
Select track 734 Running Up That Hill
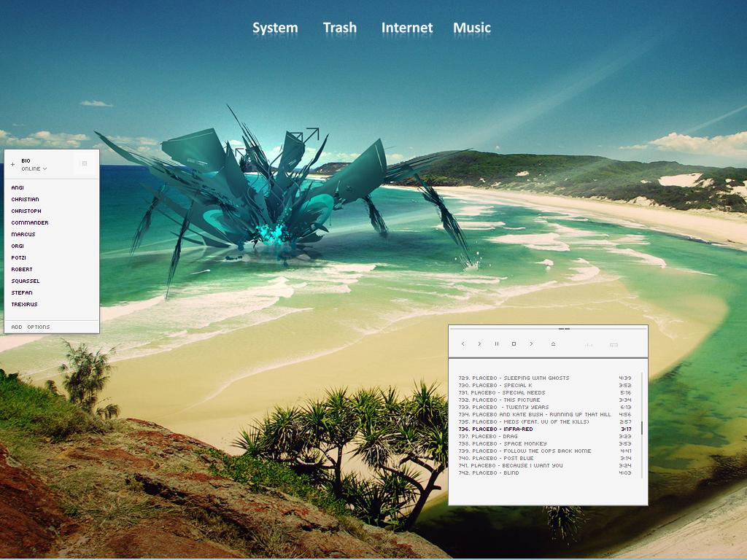[x=545, y=415]
